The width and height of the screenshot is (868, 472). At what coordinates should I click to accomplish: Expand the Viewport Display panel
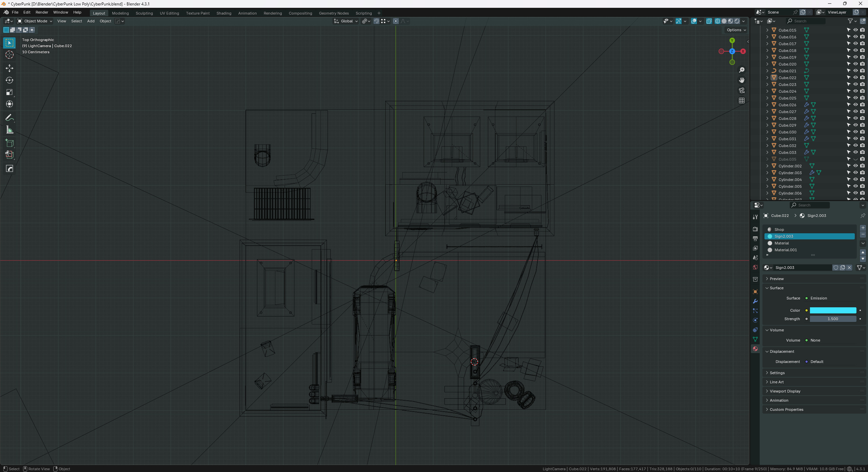coord(785,391)
